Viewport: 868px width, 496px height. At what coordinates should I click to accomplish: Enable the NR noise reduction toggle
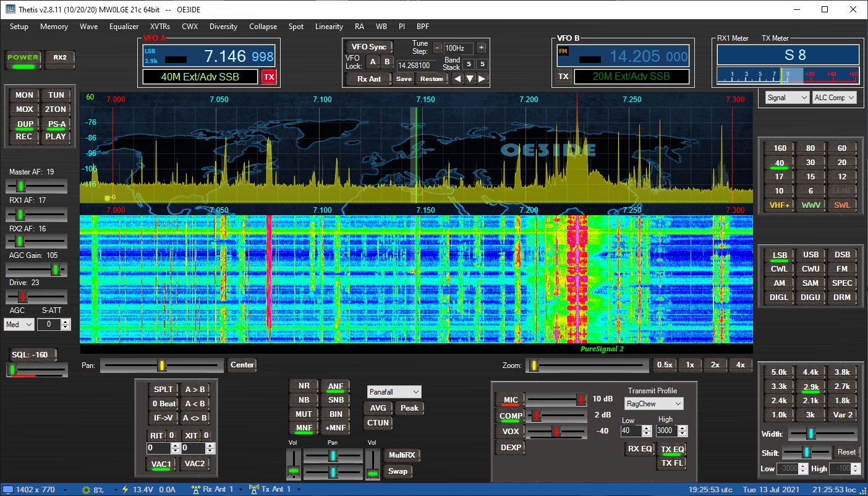(304, 386)
